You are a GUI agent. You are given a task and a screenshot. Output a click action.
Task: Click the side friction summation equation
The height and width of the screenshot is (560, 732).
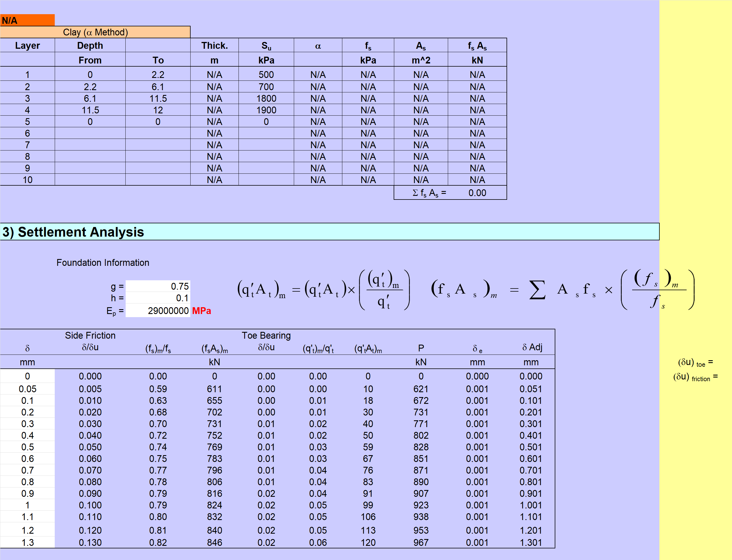point(562,290)
